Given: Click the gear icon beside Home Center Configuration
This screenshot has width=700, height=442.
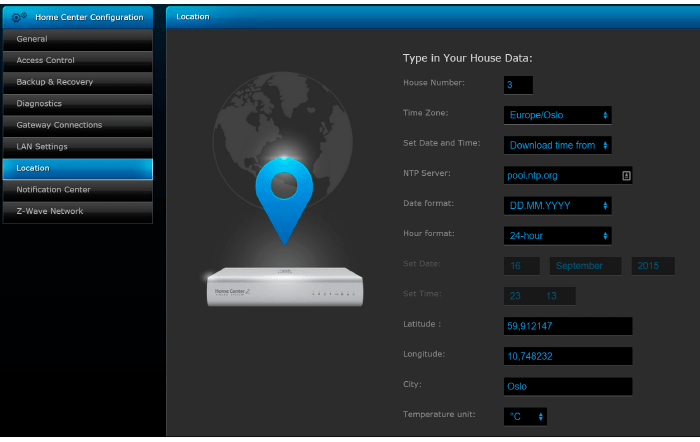Looking at the screenshot, I should (x=18, y=17).
